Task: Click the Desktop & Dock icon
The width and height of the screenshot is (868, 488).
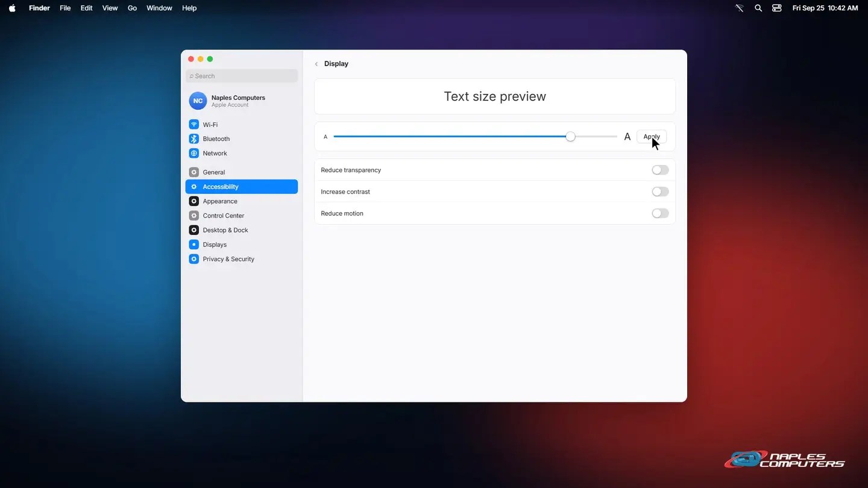Action: pyautogui.click(x=193, y=230)
